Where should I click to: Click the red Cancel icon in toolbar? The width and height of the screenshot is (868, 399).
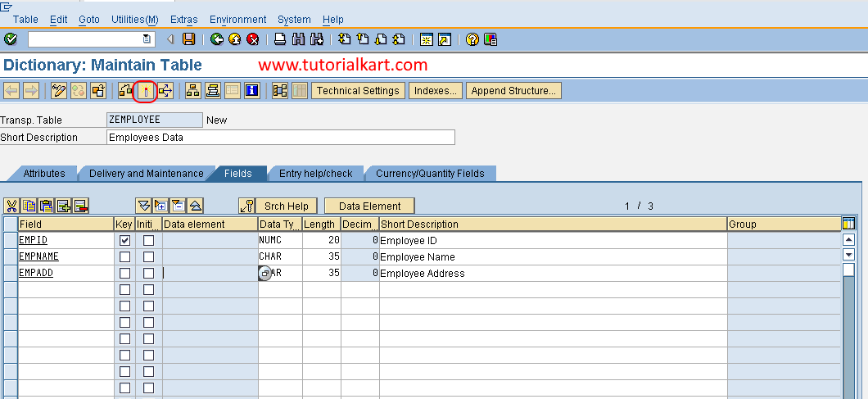tap(253, 39)
